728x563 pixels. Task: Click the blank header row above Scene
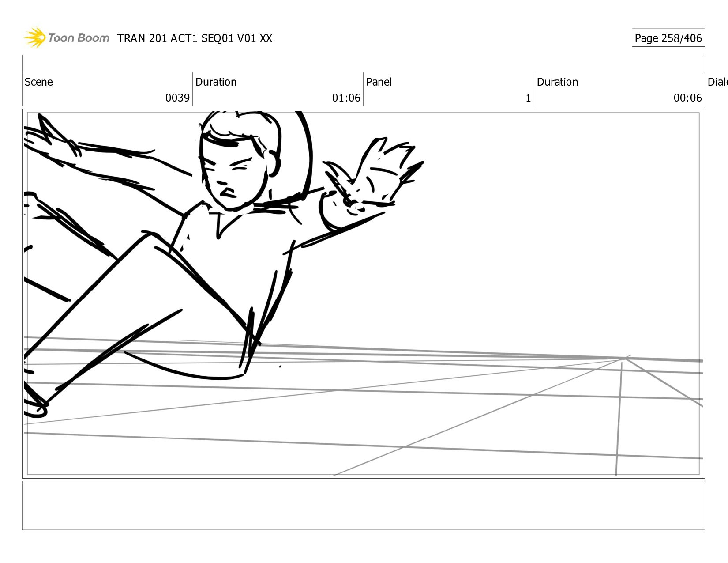[363, 64]
